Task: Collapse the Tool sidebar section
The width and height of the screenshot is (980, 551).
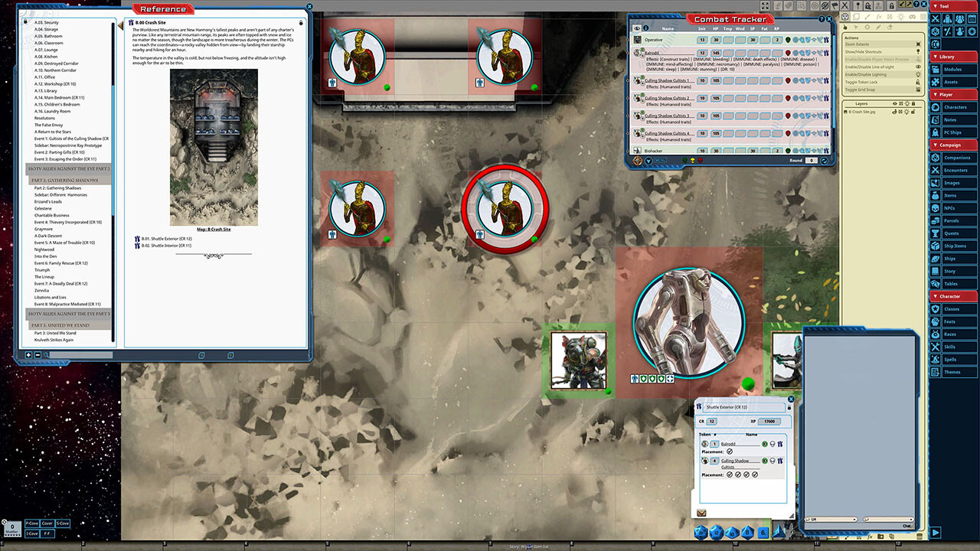Action: click(x=935, y=6)
